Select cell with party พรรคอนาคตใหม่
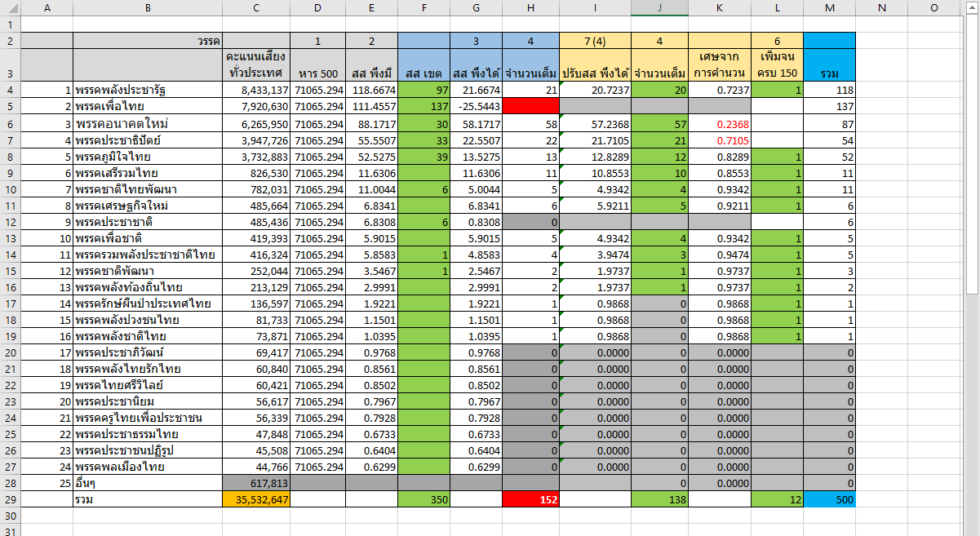Viewport: 980px width, 536px height. (148, 122)
